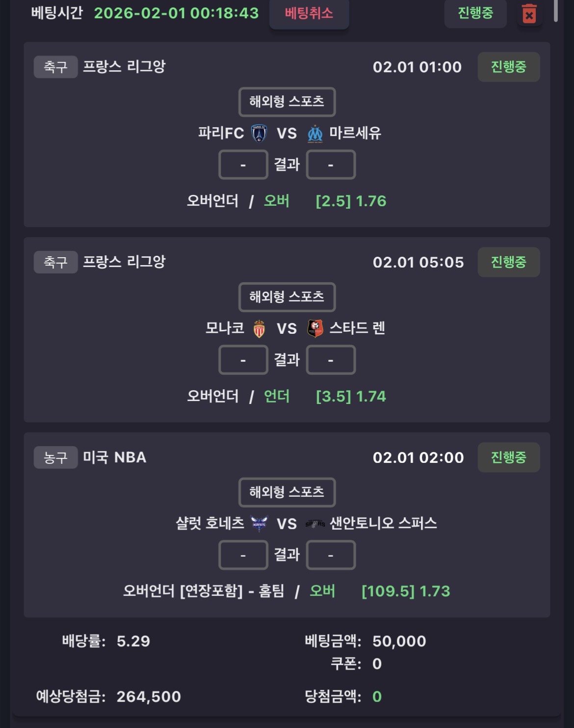The width and height of the screenshot is (574, 728).
Task: Select 해외형 스포츠 tag on NBA match
Action: pyautogui.click(x=287, y=492)
